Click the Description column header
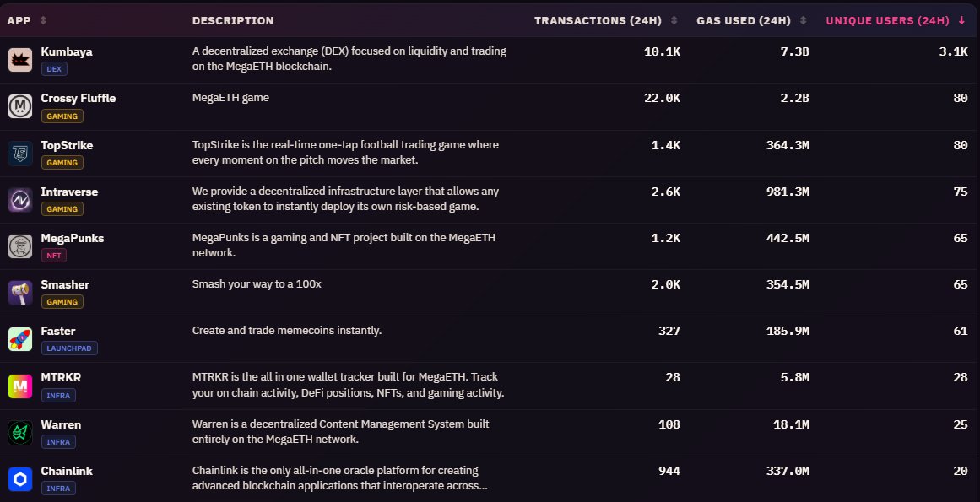 click(x=233, y=20)
